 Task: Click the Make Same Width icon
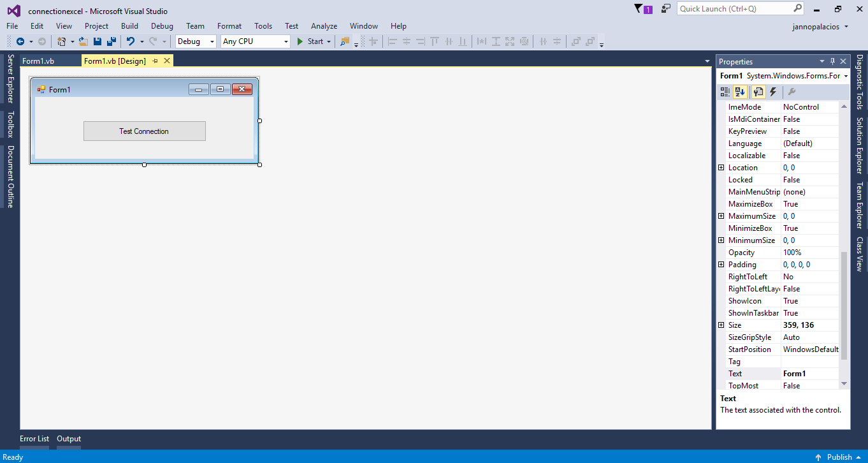point(482,41)
